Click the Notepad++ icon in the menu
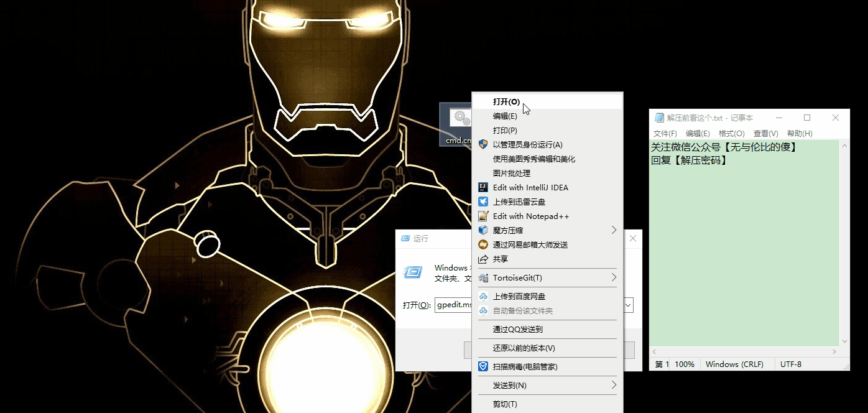This screenshot has width=868, height=413. coord(483,216)
